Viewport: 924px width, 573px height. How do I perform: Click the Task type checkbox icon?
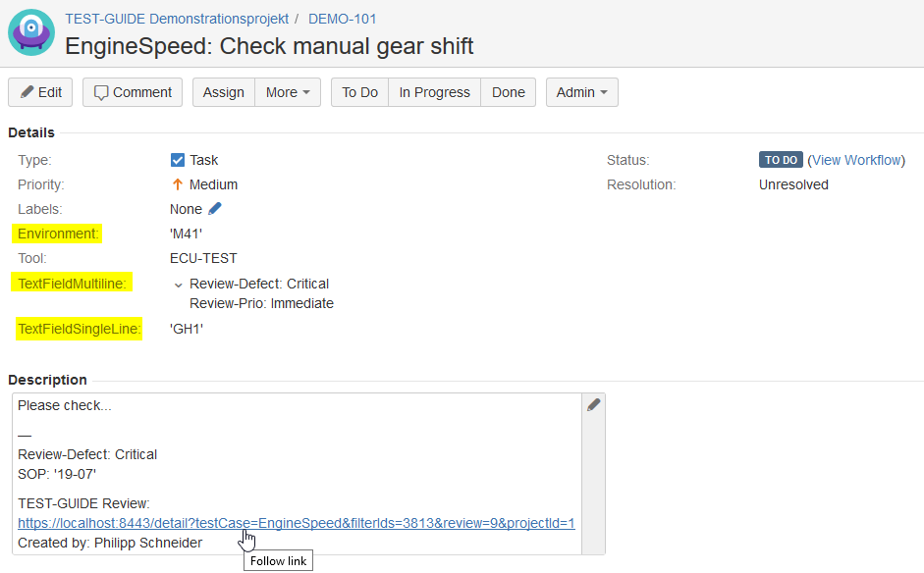pos(178,160)
